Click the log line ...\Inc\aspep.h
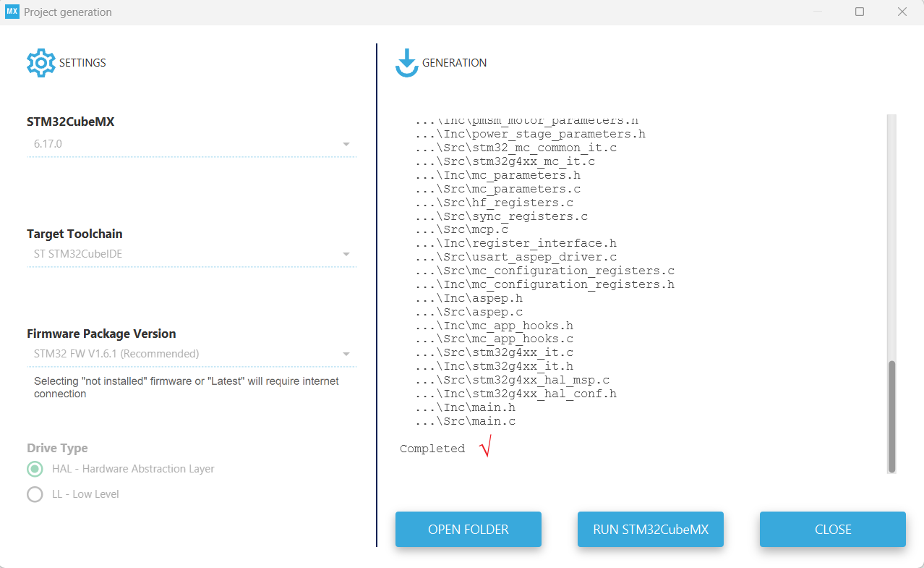Screen dimensions: 924x568 [469, 298]
